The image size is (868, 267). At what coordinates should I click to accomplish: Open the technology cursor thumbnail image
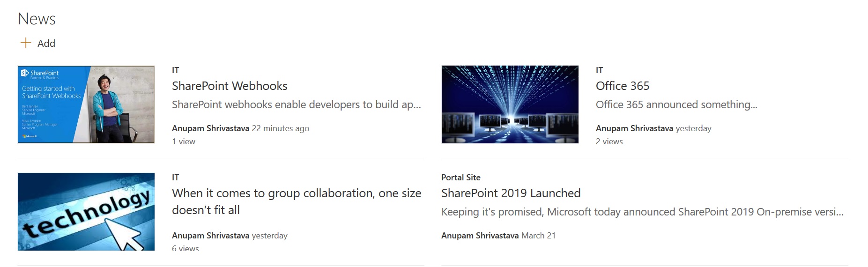tap(86, 212)
